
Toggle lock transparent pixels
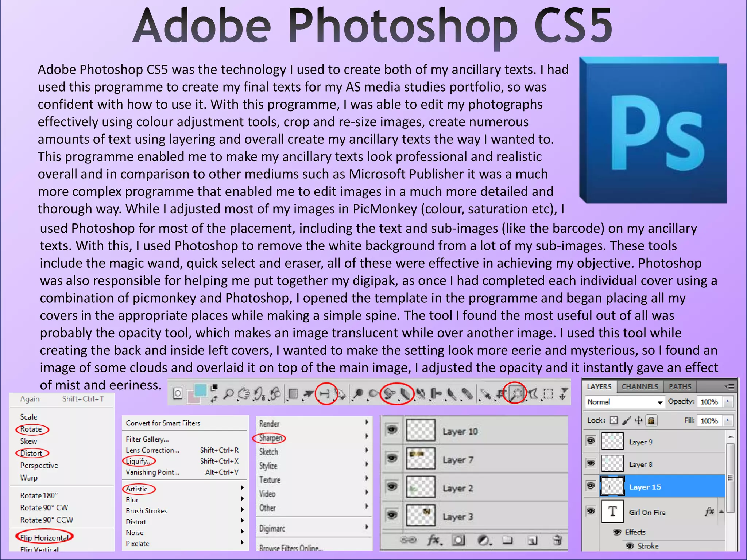614,420
